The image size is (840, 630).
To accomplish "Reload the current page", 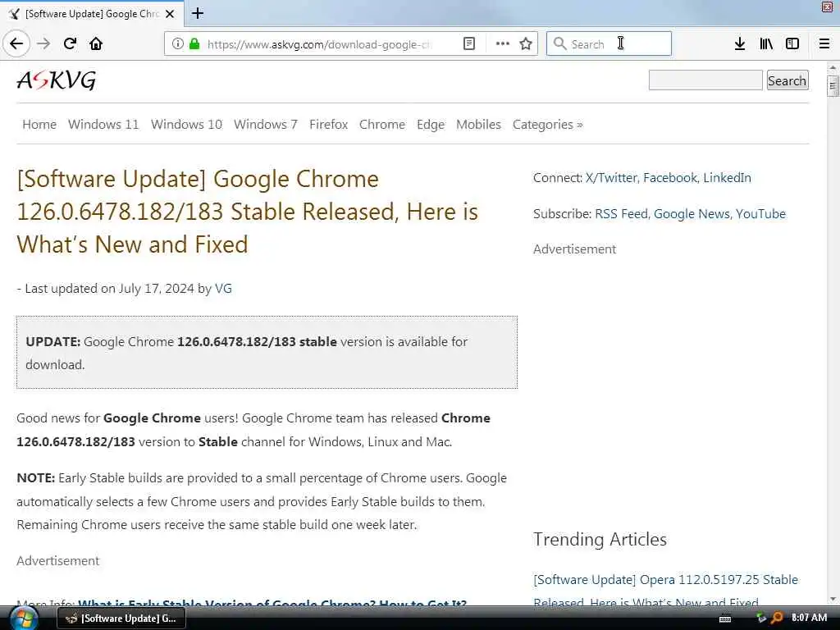I will tap(71, 43).
